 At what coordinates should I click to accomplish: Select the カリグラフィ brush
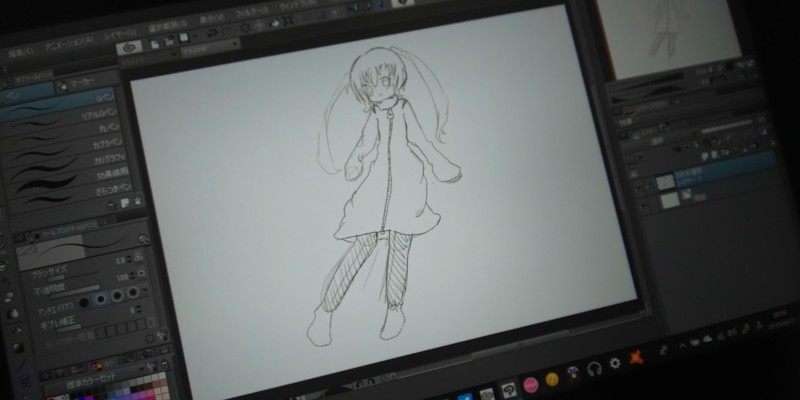pos(65,164)
